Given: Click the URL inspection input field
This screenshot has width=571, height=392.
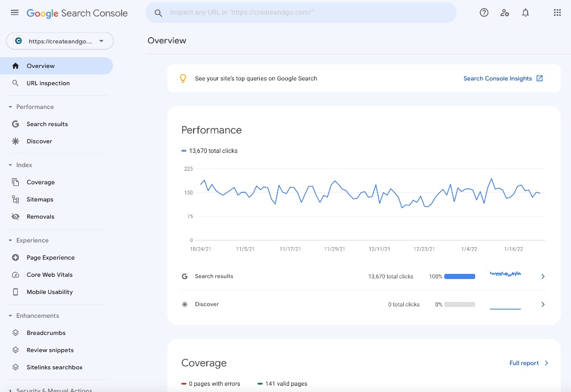Looking at the screenshot, I should 301,12.
